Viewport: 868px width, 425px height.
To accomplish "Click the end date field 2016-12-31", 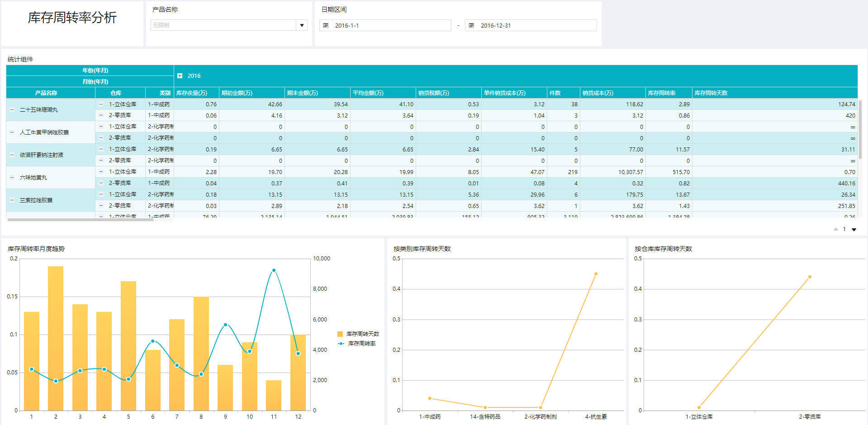I will (531, 25).
